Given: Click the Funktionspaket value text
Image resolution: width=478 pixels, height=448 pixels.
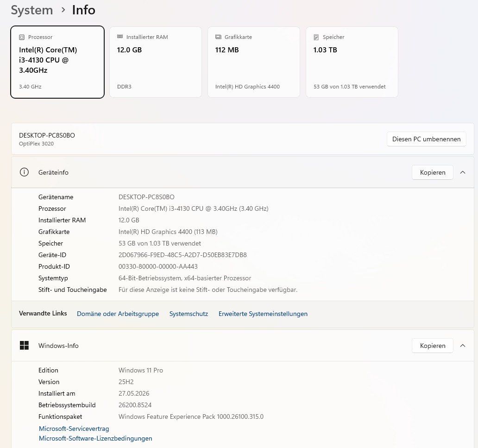Looking at the screenshot, I should coord(191,416).
